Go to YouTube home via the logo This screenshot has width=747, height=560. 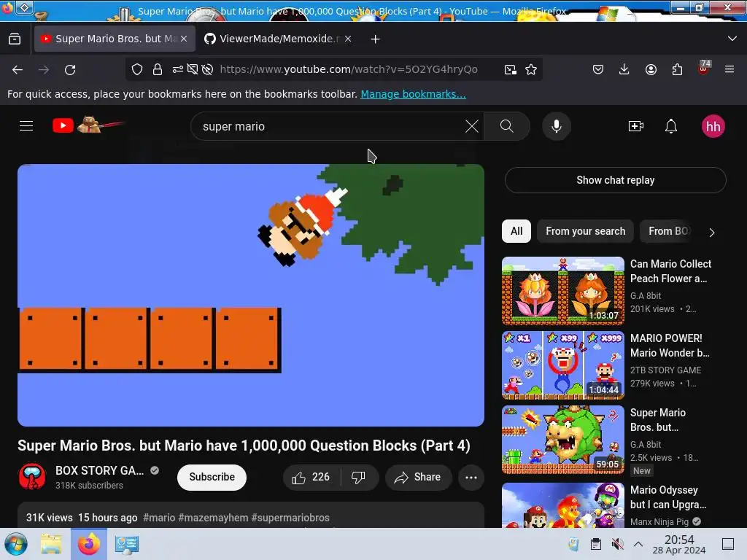coord(88,125)
